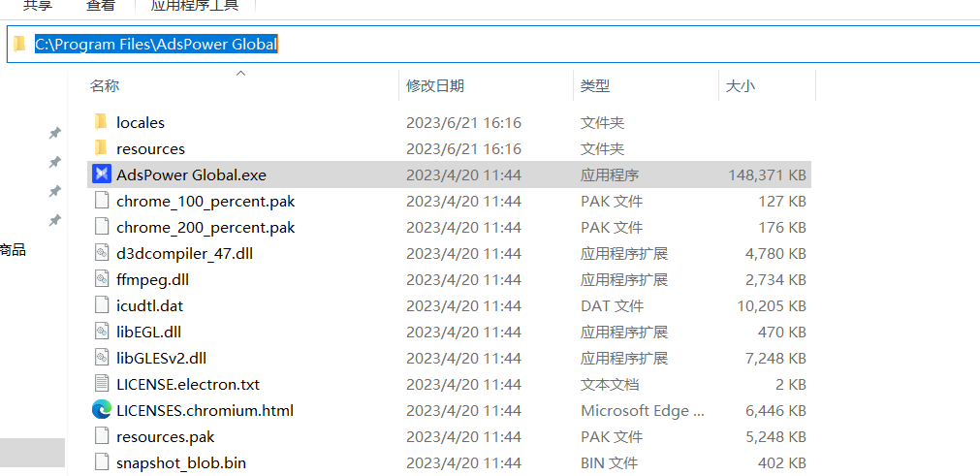
Task: Click the libGLESv2.dll file icon
Action: (101, 358)
